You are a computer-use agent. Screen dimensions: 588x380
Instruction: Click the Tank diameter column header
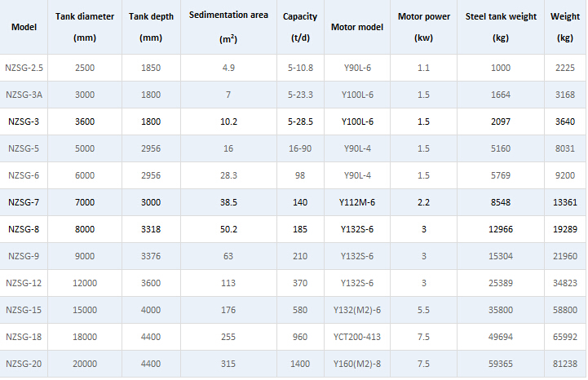pos(84,27)
